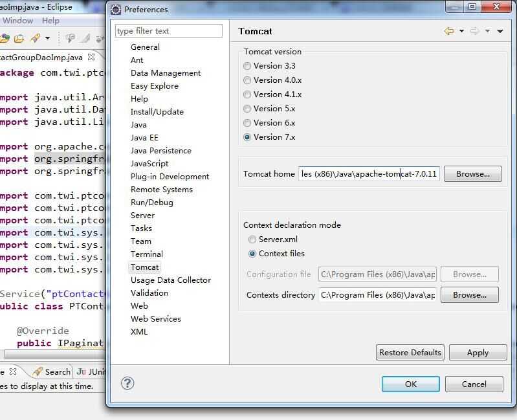517x420 pixels.
Task: Click the Search view flashlight icon
Action: click(38, 372)
